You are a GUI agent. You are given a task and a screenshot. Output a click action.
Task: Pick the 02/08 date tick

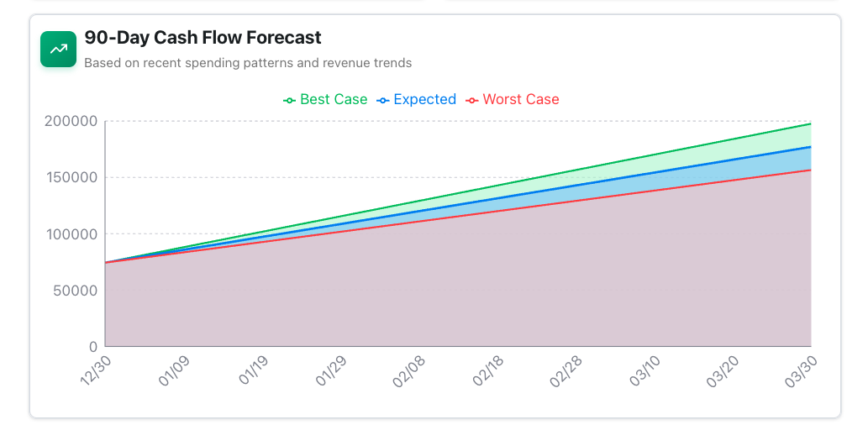pos(409,370)
